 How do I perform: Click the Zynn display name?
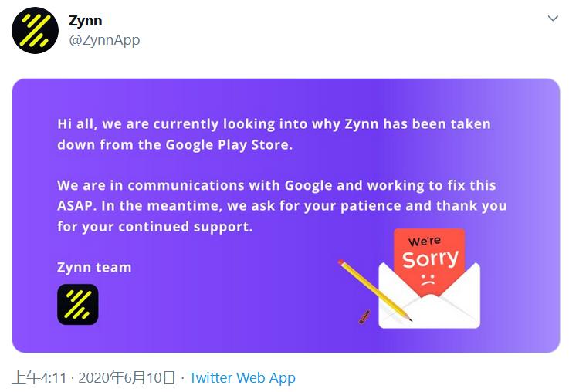coord(84,21)
